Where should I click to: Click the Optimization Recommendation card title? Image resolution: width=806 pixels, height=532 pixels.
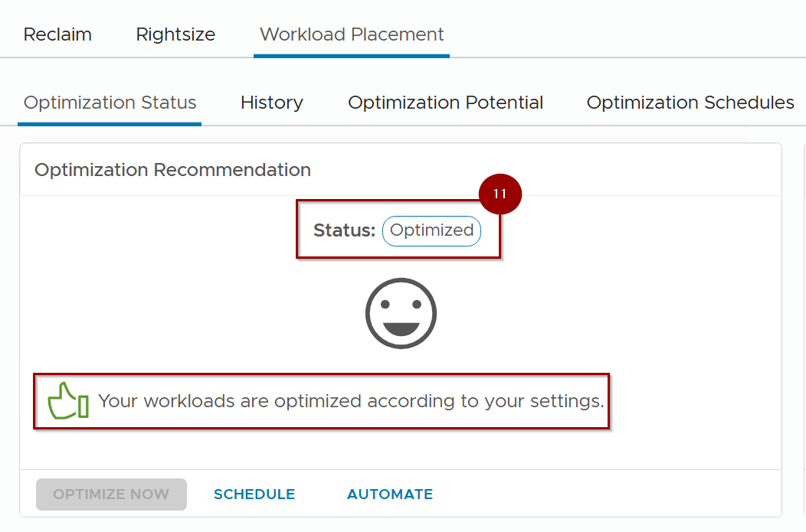tap(172, 170)
